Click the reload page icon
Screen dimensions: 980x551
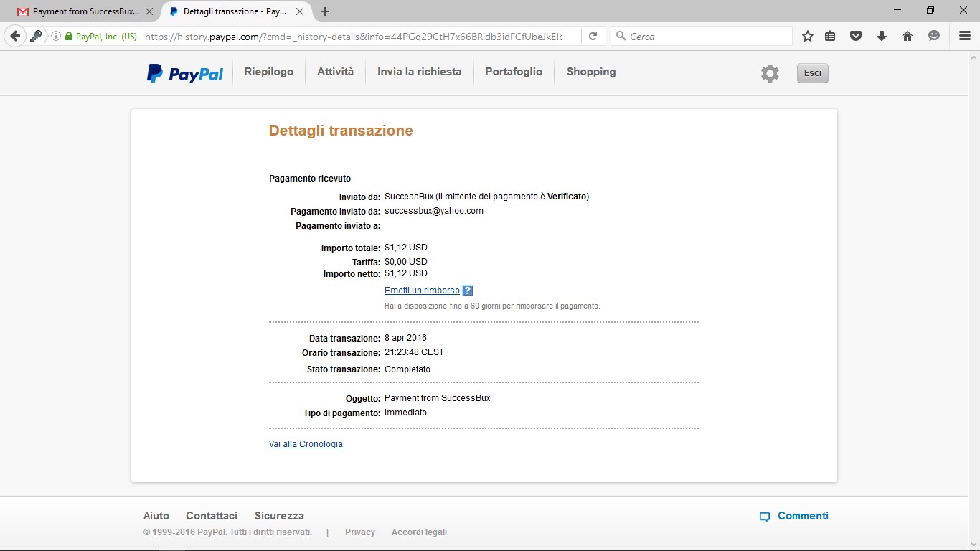593,36
